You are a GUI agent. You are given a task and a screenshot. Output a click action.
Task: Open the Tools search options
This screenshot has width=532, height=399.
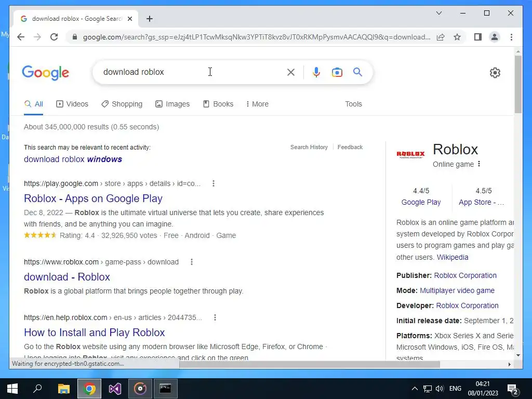(x=353, y=104)
